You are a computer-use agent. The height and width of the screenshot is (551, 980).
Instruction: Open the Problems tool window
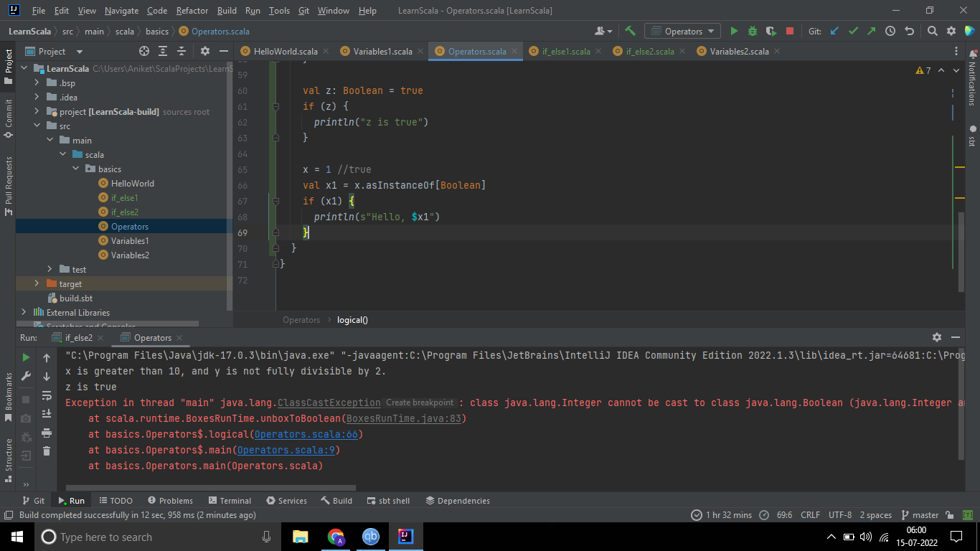click(170, 501)
